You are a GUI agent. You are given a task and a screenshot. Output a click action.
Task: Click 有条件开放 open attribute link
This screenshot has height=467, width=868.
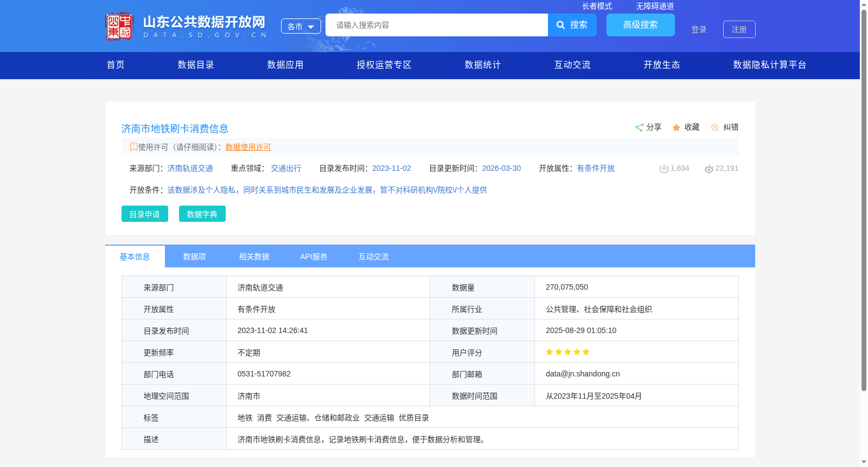click(596, 168)
